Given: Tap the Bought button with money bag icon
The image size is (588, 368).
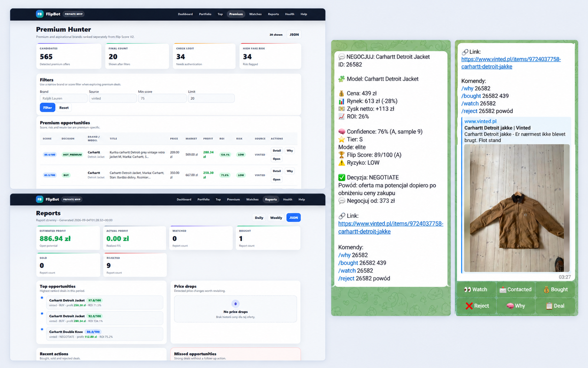Looking at the screenshot, I should [x=555, y=290].
